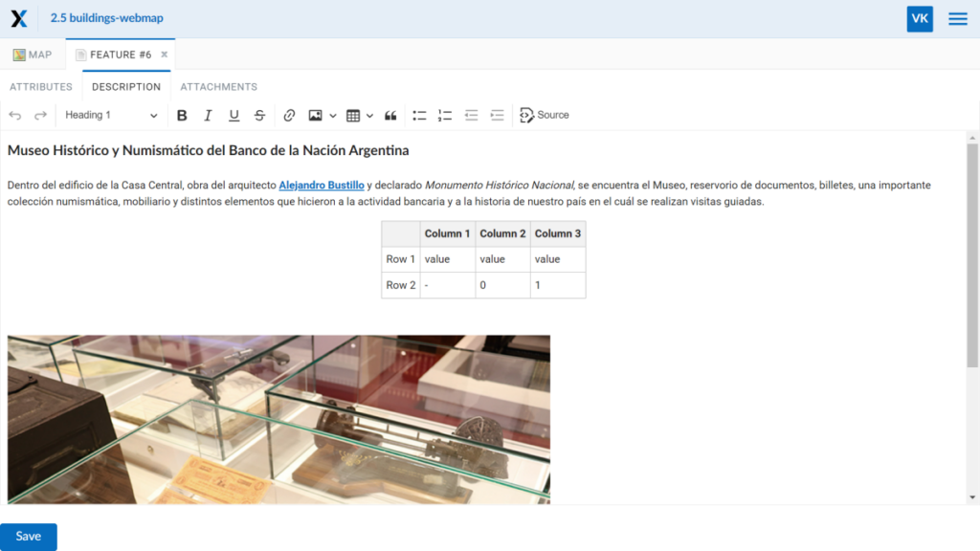The height and width of the screenshot is (551, 980).
Task: Toggle bold formatting
Action: tap(182, 115)
